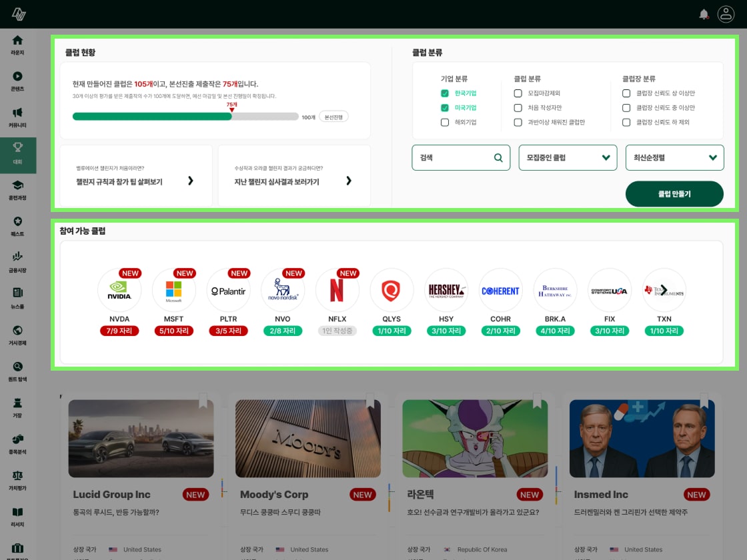Screen dimensions: 747x560
Task: Check 클럽장 신뢰도 상 이상만 checkbox
Action: (x=626, y=93)
